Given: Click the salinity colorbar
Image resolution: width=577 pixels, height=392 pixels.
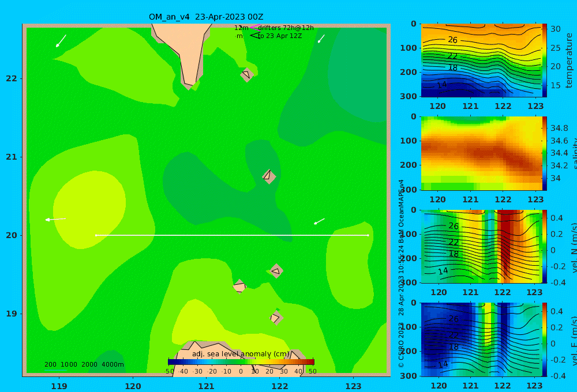Looking at the screenshot, I should pos(544,153).
